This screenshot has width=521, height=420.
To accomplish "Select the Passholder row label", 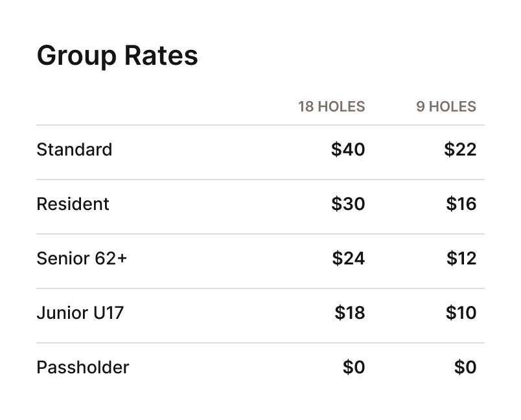I will (x=83, y=367).
